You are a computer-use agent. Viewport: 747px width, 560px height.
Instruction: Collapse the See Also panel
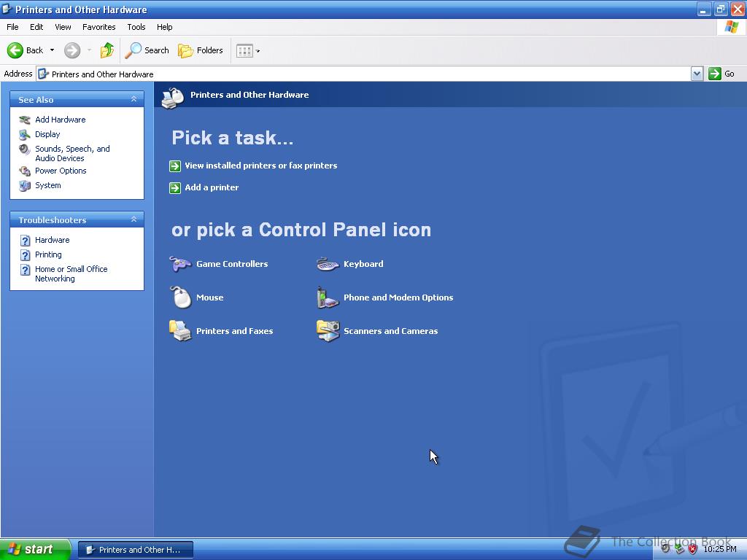(x=134, y=99)
